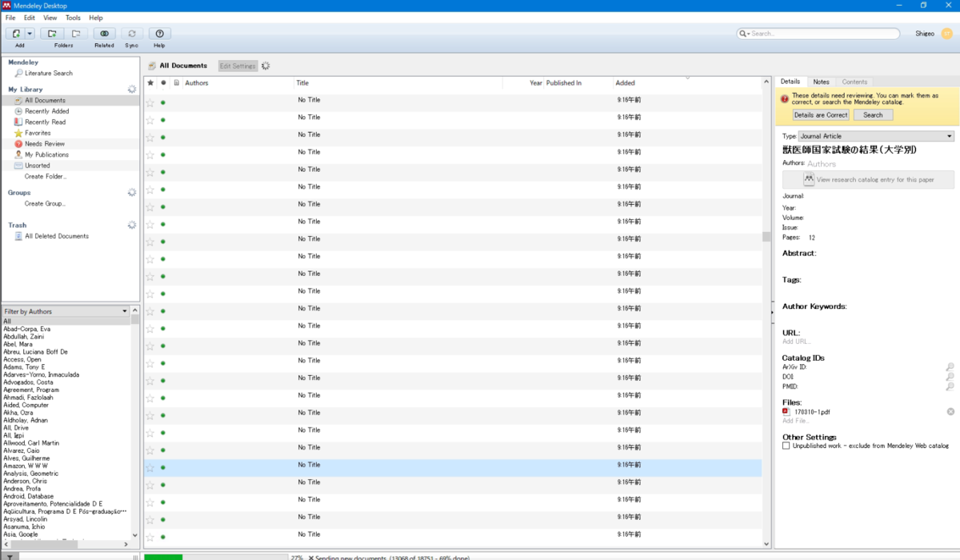960x560 pixels.
Task: Check Unpublished work exclude checkbox
Action: point(786,446)
